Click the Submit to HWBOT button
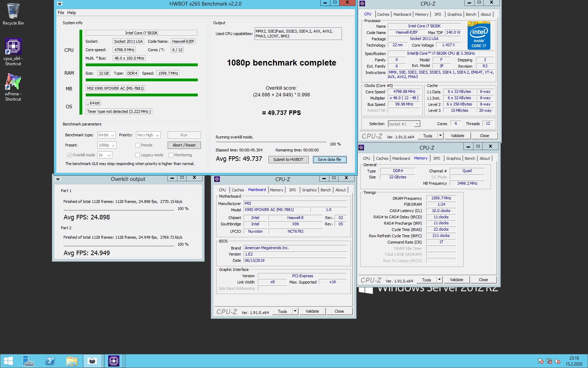This screenshot has width=588, height=368. 288,159
